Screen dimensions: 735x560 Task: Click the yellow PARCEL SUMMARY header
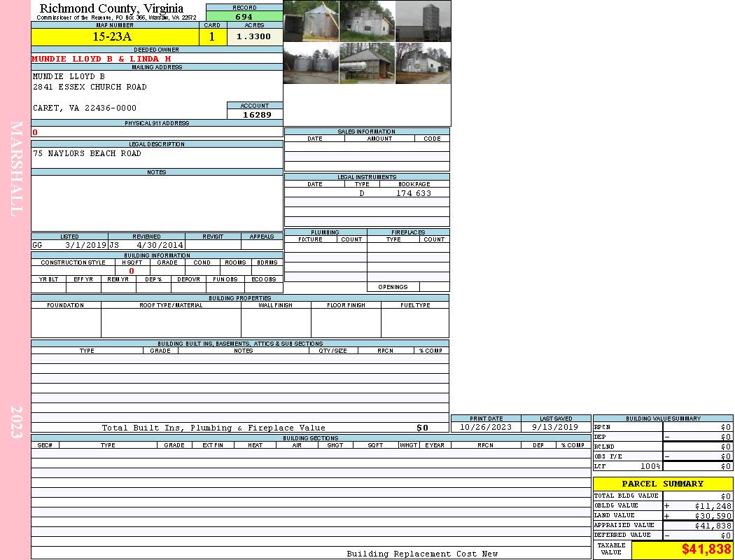(663, 484)
